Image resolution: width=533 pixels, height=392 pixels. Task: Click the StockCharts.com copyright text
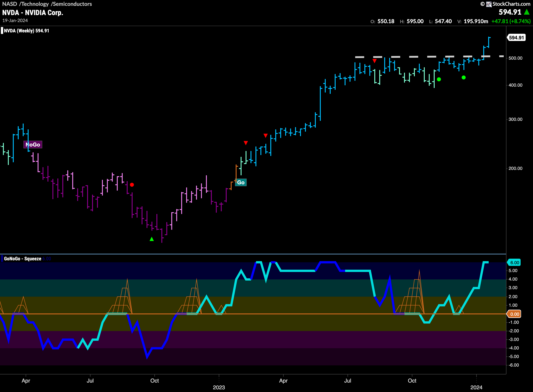tap(511, 4)
